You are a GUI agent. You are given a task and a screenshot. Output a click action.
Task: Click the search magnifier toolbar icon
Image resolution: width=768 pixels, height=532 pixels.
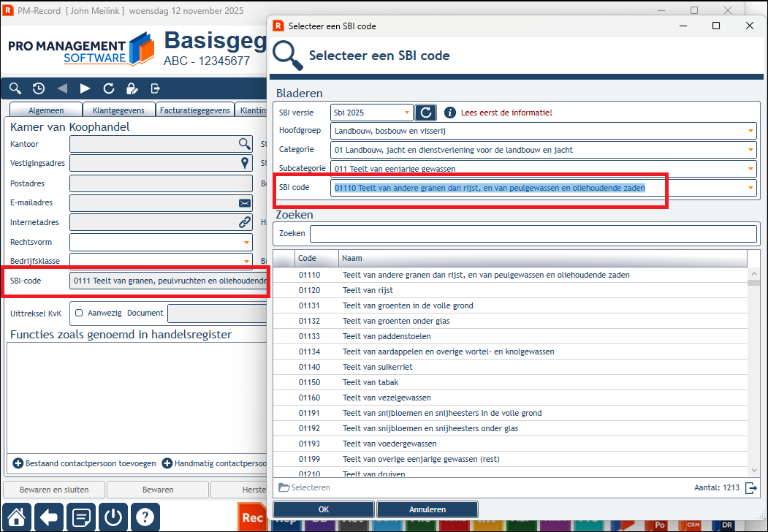pyautogui.click(x=15, y=88)
